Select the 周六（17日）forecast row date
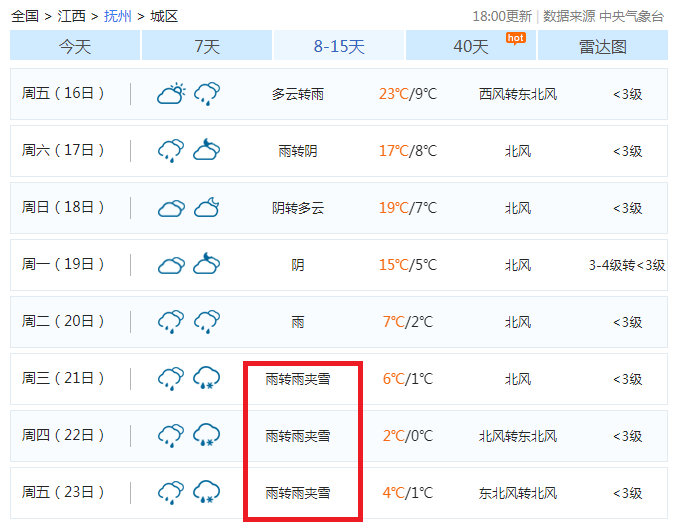 (64, 151)
